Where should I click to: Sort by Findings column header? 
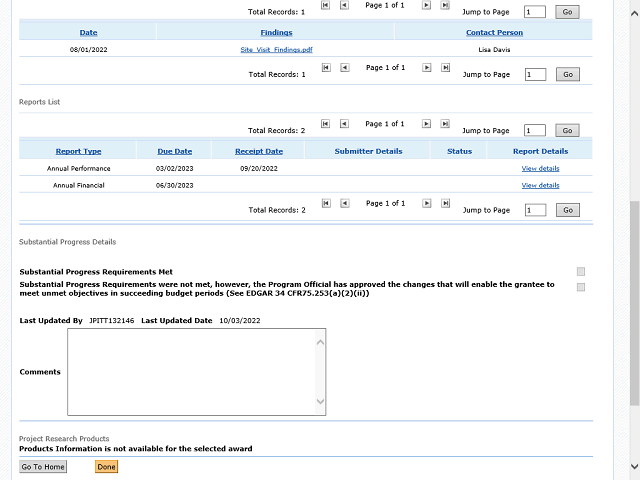tap(276, 33)
